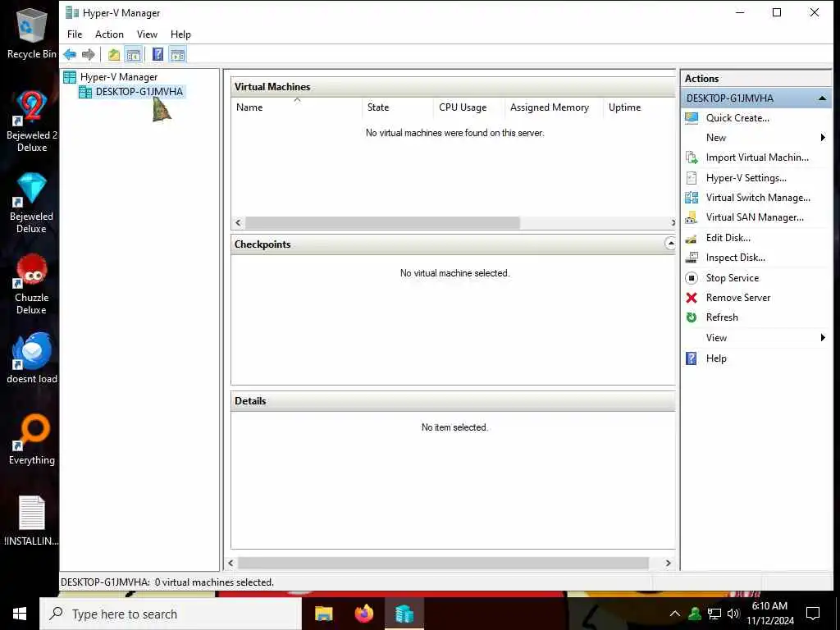Collapse the Checkpoints pane
Image resolution: width=840 pixels, height=630 pixels.
tap(669, 244)
